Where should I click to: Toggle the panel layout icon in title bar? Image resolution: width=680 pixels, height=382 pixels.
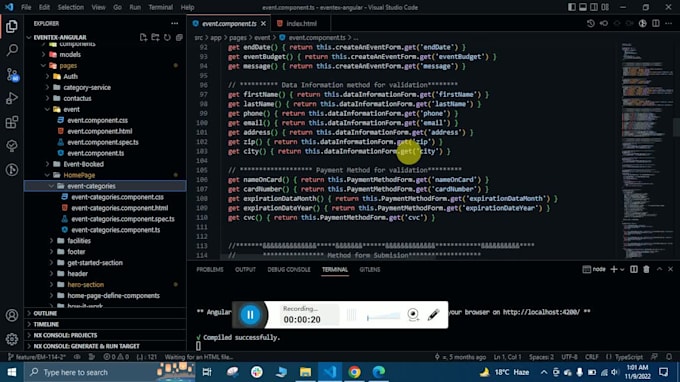(583, 7)
